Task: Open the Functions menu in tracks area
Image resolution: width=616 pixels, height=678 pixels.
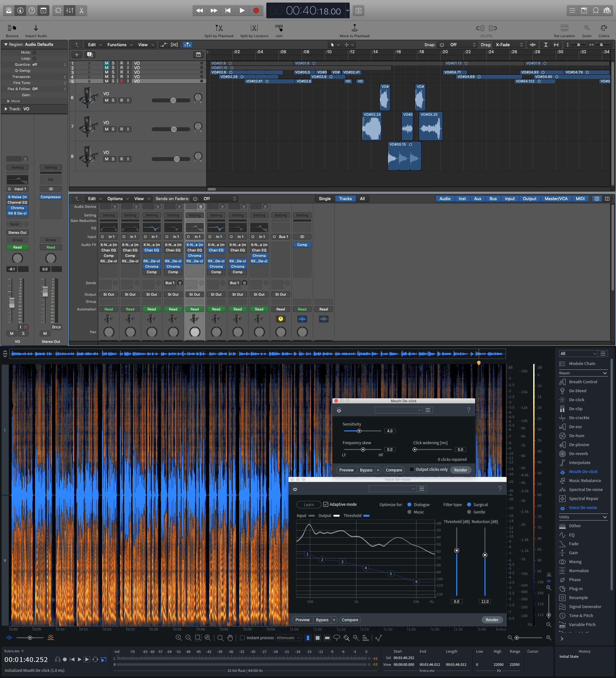Action: pos(120,45)
